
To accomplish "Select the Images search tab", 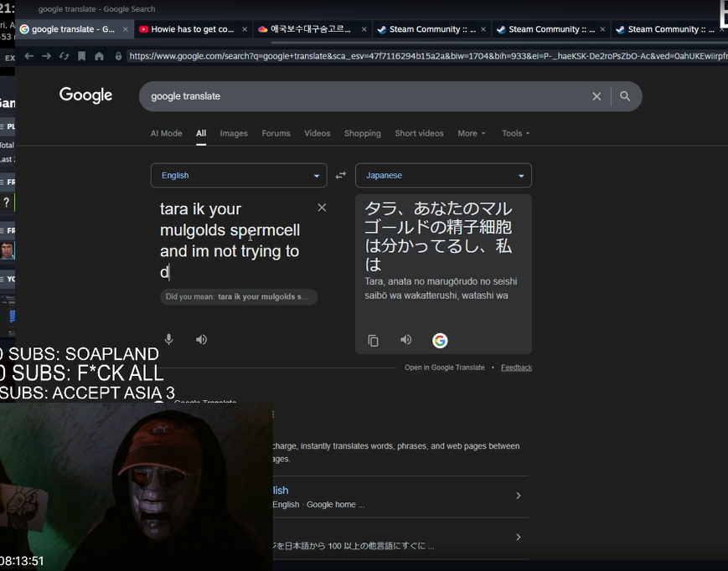I will click(234, 133).
